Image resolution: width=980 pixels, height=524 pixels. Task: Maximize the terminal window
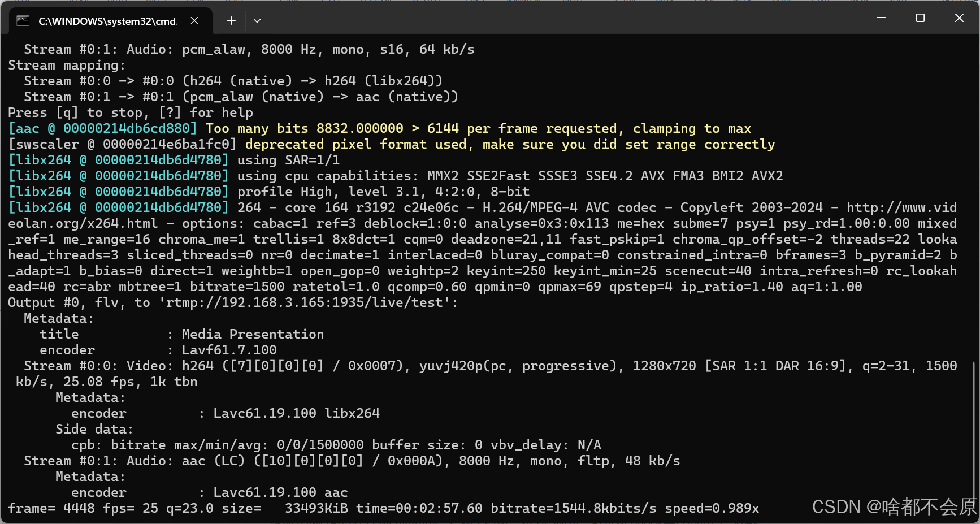point(920,18)
